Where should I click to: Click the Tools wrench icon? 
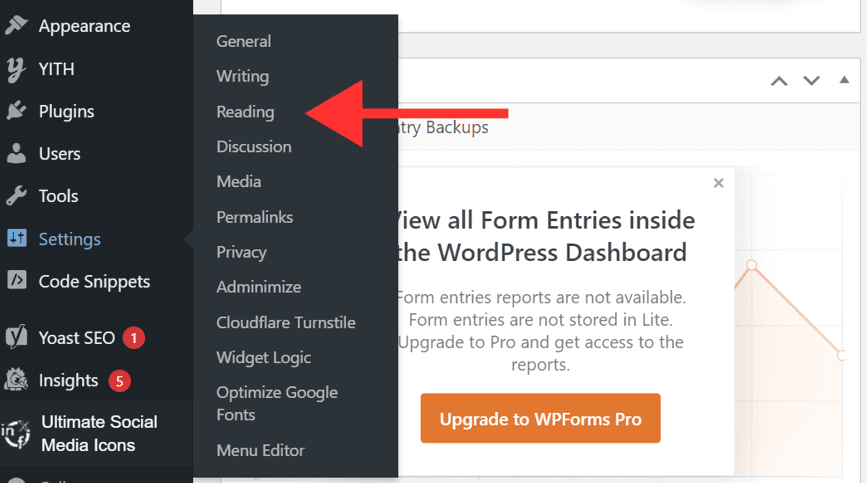click(16, 196)
